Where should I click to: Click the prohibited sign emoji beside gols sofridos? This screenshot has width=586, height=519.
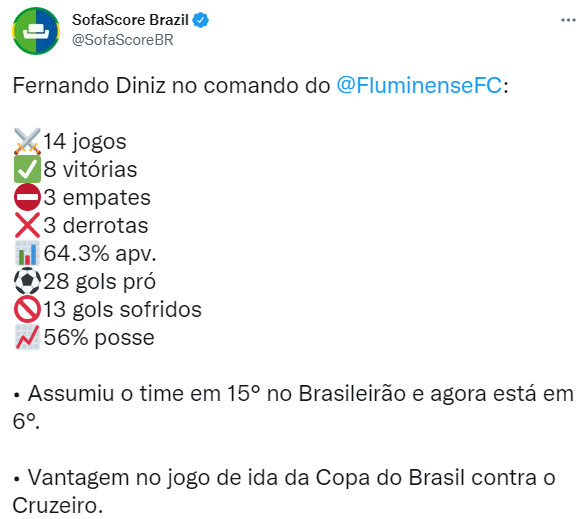point(27,309)
